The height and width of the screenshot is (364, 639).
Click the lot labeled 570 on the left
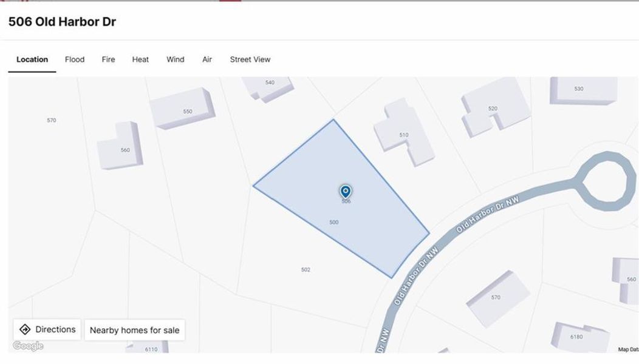click(51, 120)
